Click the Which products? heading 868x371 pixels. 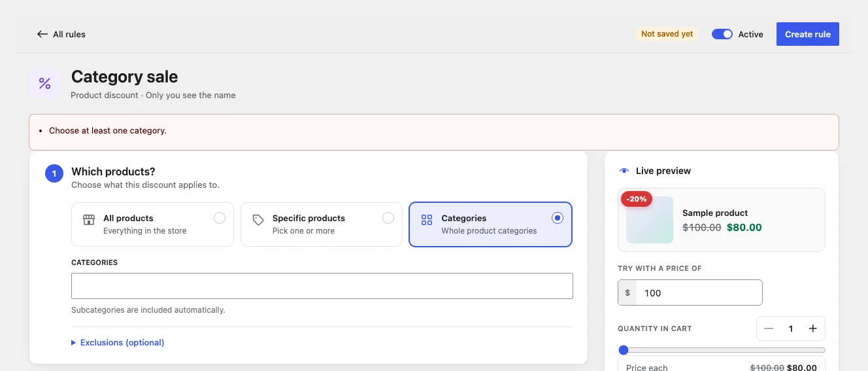click(x=113, y=171)
